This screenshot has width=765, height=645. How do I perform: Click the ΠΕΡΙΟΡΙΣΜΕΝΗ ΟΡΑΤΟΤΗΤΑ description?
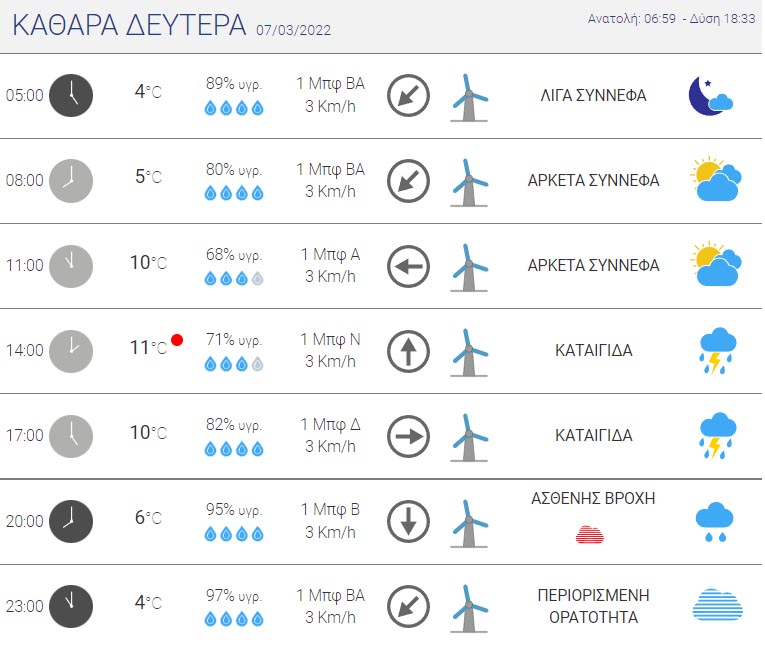pyautogui.click(x=593, y=606)
